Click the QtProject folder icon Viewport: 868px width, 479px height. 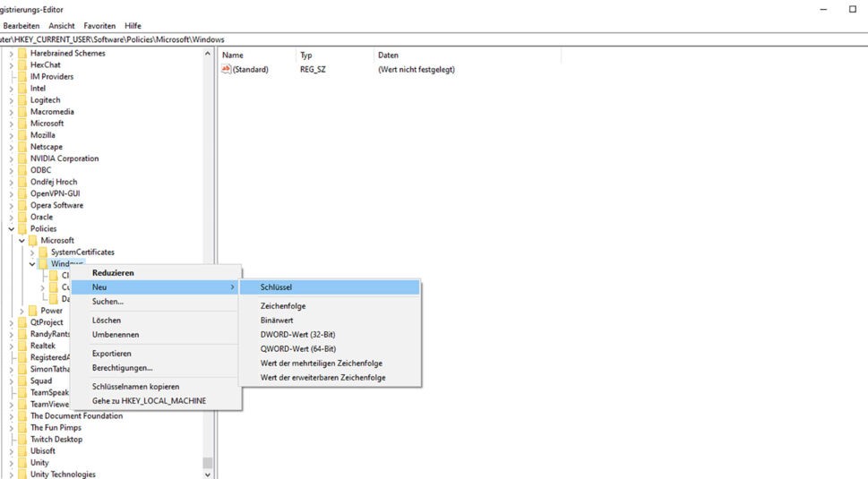(x=22, y=322)
